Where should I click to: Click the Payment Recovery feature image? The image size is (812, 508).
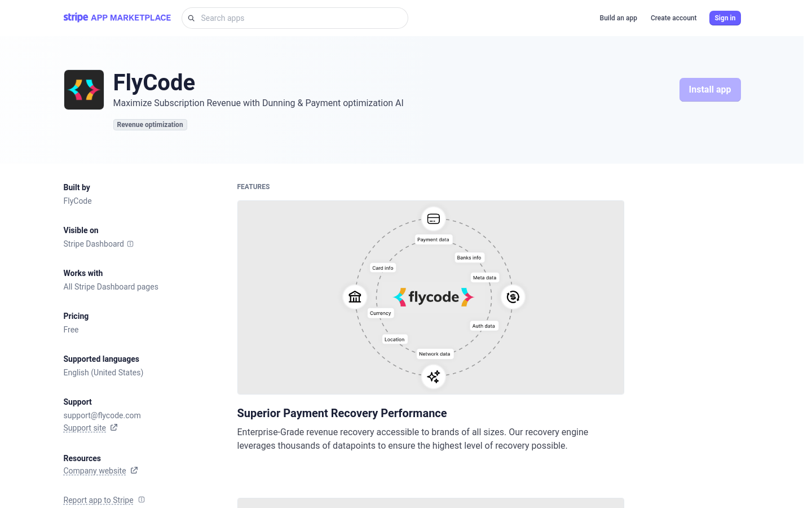(x=430, y=297)
